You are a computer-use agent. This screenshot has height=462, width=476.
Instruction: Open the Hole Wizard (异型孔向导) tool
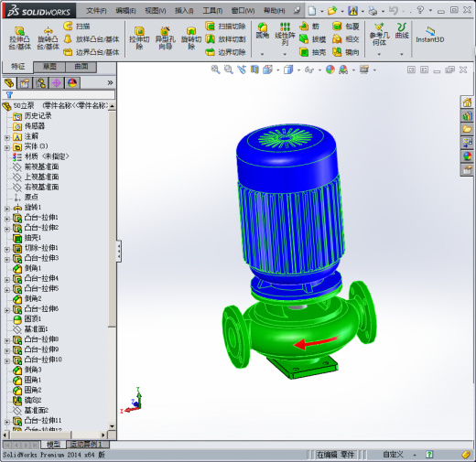point(165,38)
